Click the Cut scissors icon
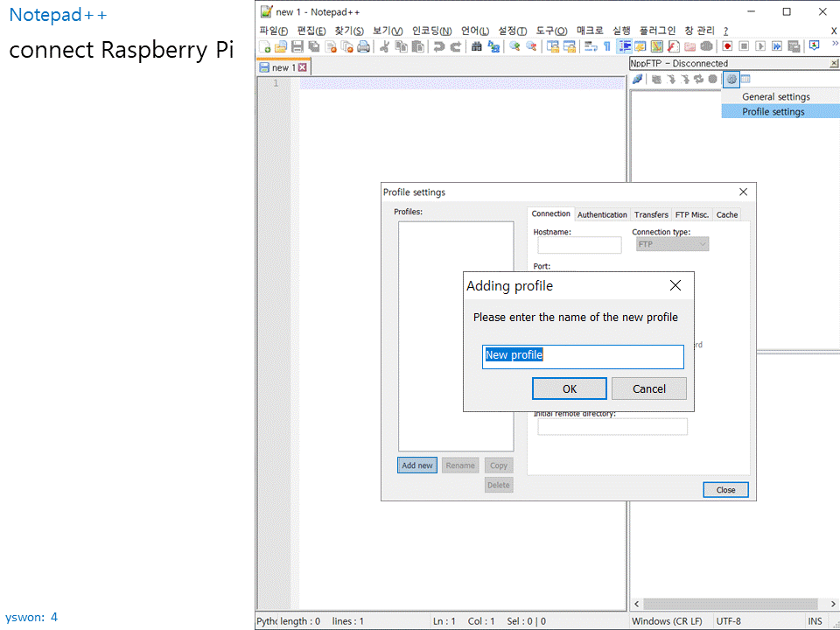This screenshot has height=630, width=840. (385, 46)
